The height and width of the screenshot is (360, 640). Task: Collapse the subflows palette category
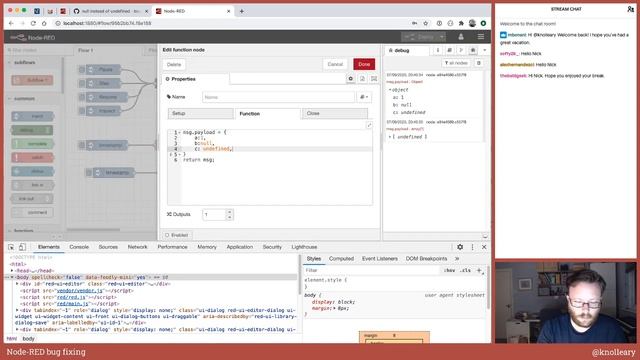pos(10,62)
